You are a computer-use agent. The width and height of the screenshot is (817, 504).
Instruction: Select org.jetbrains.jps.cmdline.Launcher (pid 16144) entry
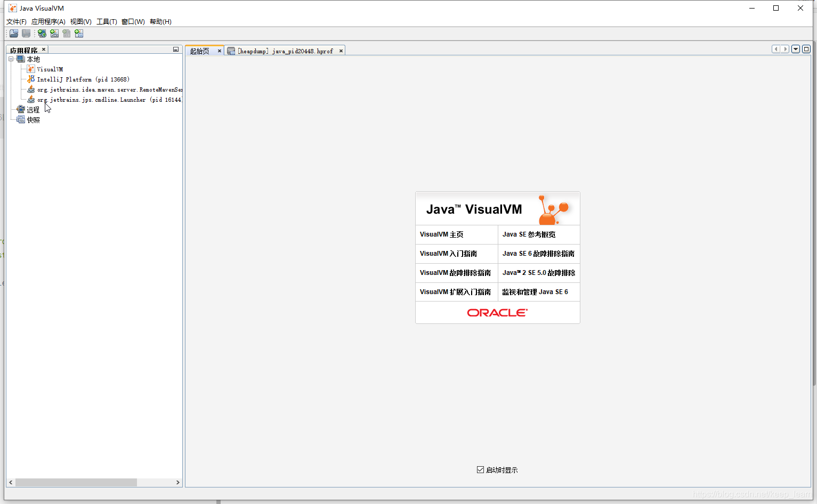click(109, 100)
